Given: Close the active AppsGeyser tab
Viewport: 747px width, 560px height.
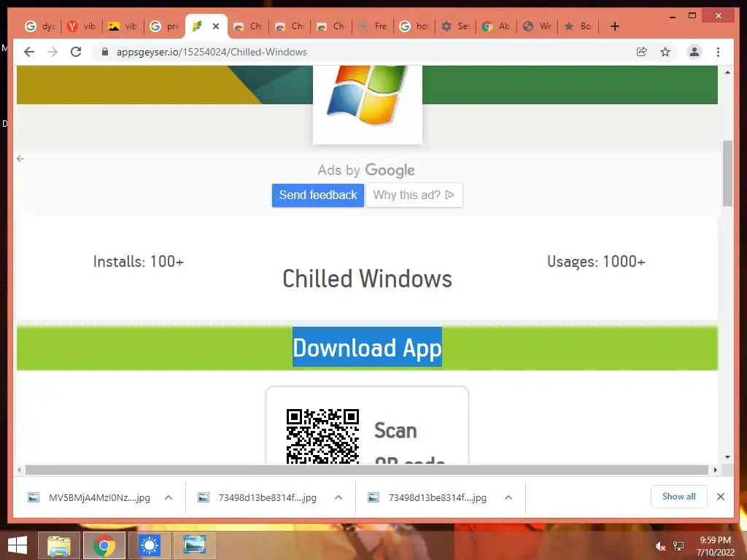Looking at the screenshot, I should (216, 26).
